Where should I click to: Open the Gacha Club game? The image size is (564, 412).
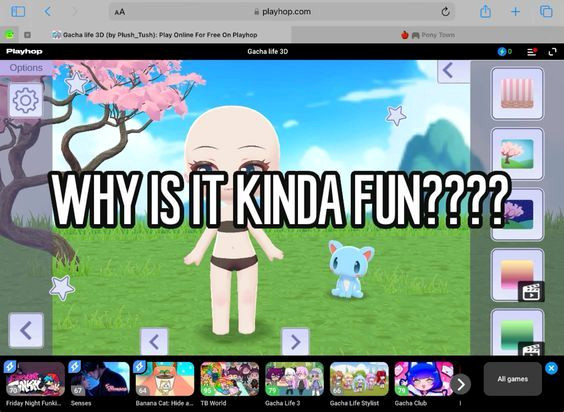coord(424,379)
